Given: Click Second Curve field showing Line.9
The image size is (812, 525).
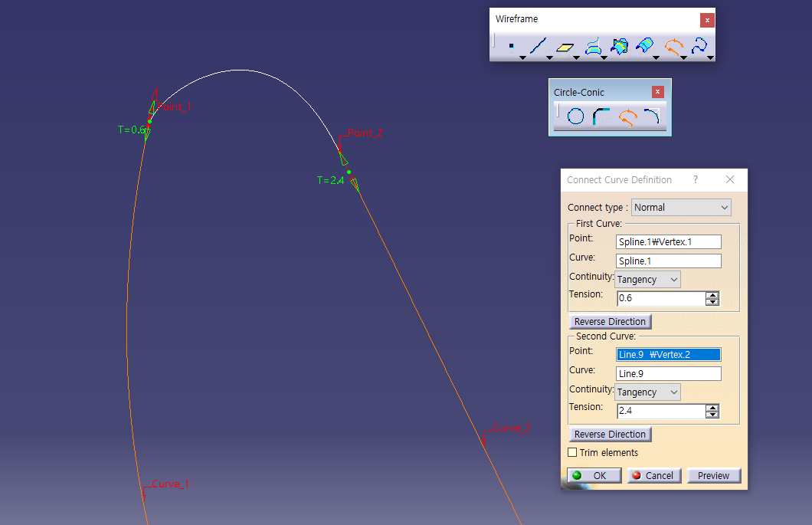Looking at the screenshot, I should [x=669, y=374].
